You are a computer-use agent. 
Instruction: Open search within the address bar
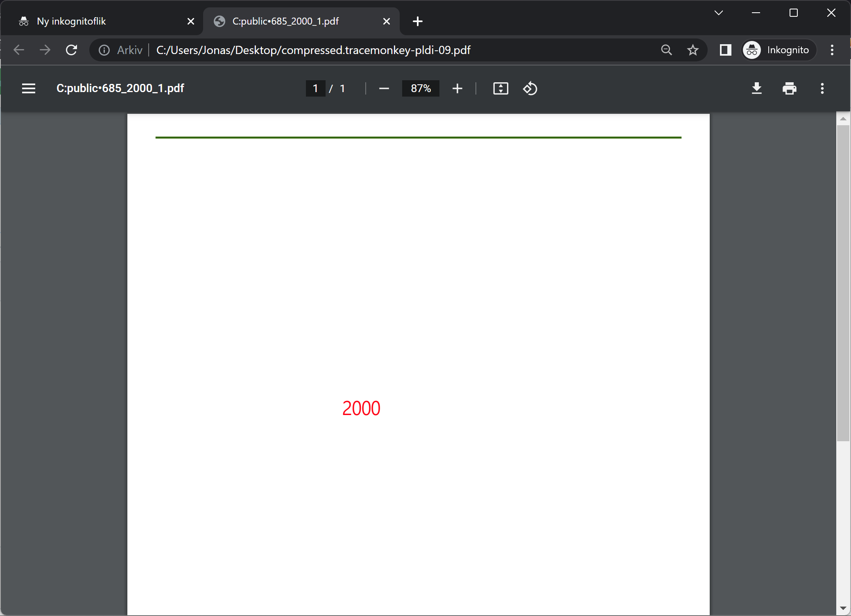[x=667, y=50]
